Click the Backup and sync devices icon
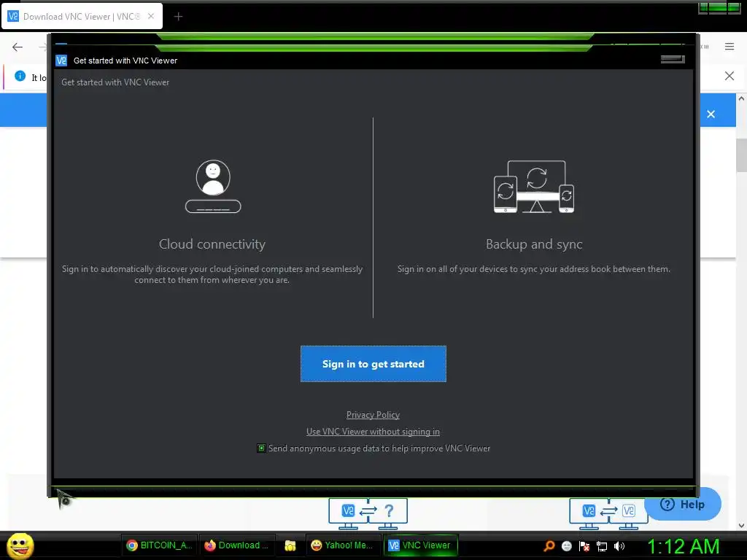 point(534,186)
